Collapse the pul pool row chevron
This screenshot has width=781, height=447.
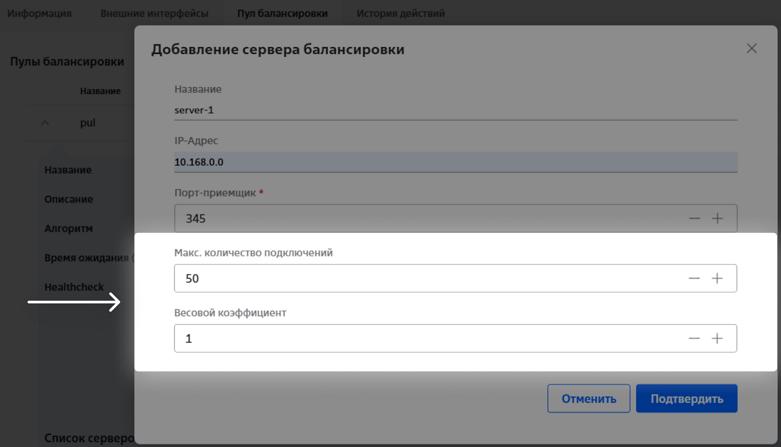45,123
